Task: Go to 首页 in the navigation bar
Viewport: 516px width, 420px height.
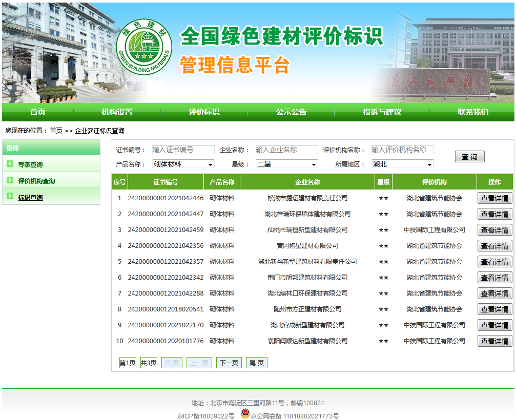Action: (37, 112)
